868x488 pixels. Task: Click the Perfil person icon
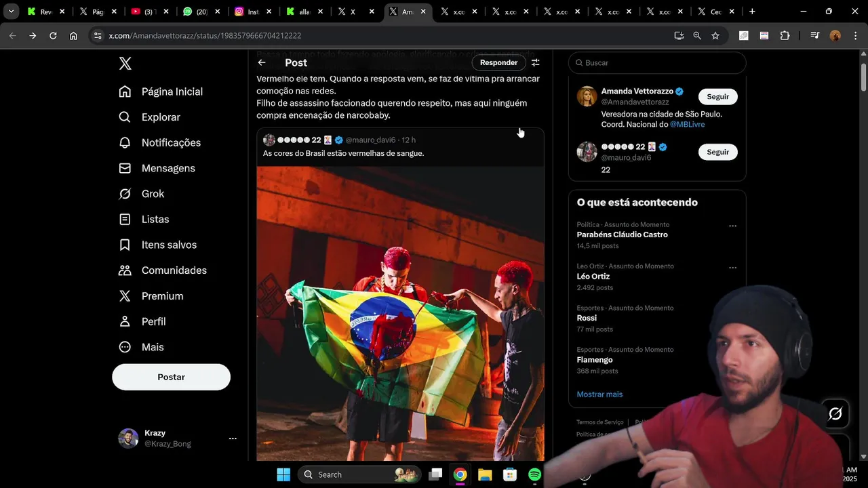(x=125, y=321)
